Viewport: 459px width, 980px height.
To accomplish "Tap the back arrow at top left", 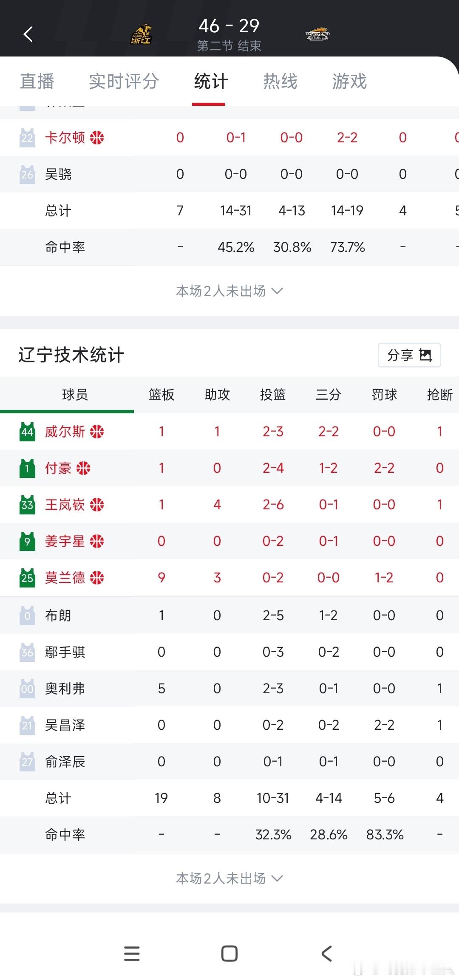I will click(x=28, y=34).
